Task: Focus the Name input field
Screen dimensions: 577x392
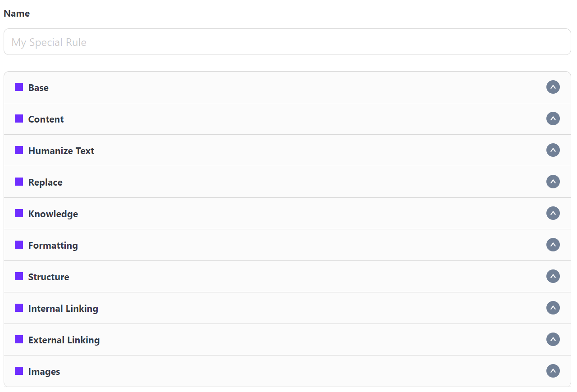Action: click(x=287, y=42)
